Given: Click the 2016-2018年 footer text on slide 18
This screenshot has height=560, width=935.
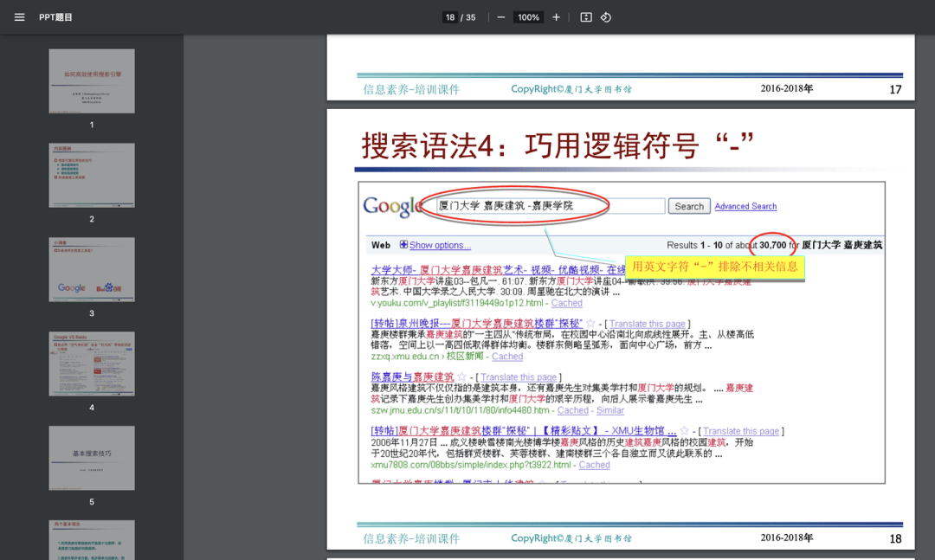Looking at the screenshot, I should click(786, 538).
